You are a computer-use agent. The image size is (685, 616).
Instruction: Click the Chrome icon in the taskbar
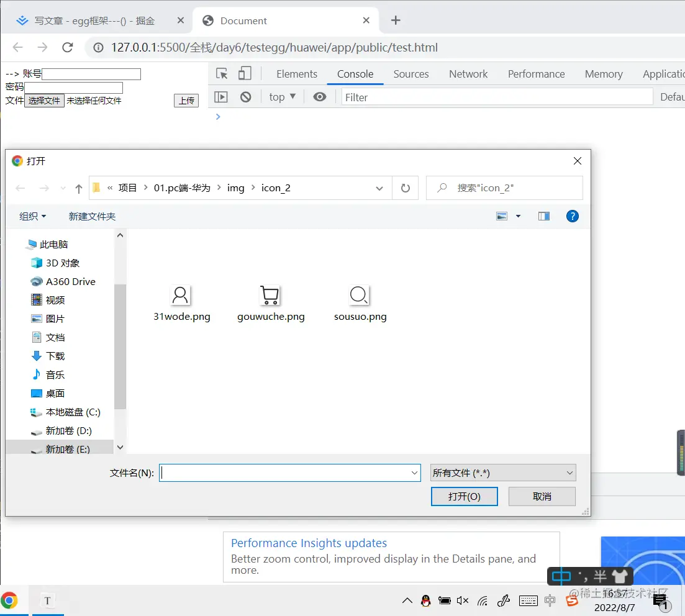point(9,600)
